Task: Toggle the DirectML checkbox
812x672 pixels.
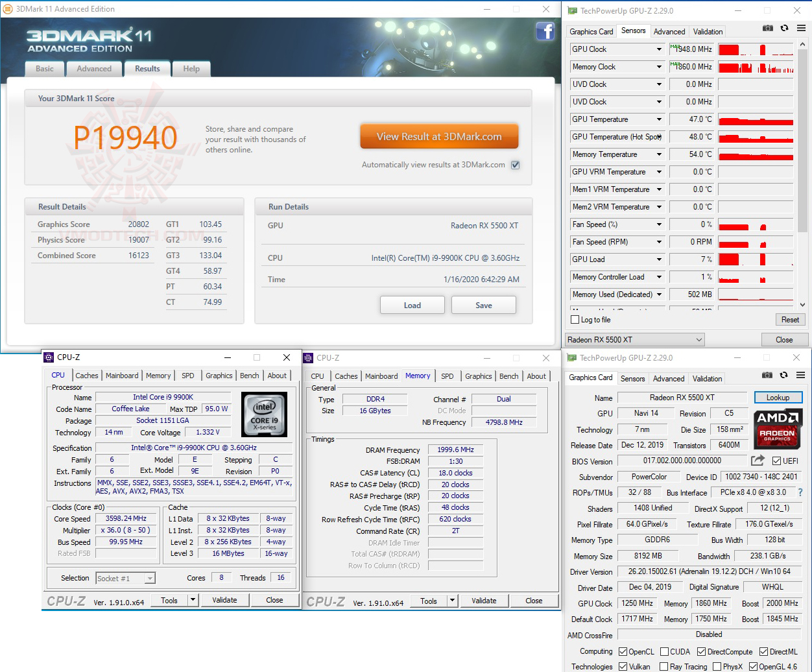Action: click(x=764, y=652)
